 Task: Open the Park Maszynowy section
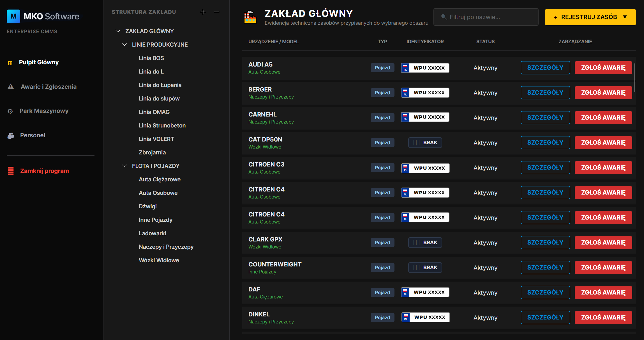coord(44,111)
